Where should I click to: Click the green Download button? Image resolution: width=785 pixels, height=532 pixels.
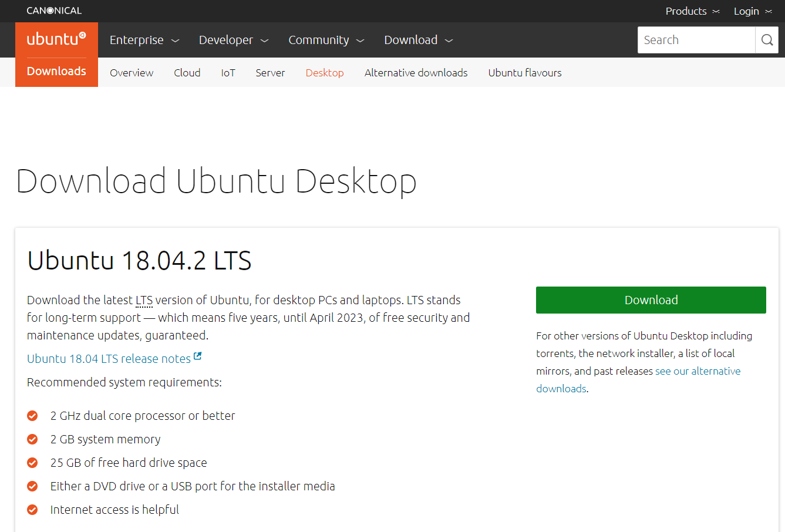click(651, 300)
